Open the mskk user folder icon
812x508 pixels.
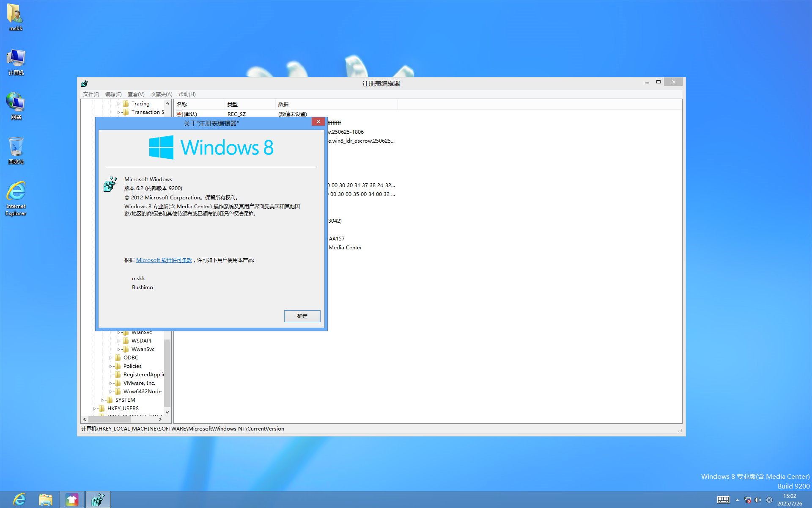click(16, 14)
